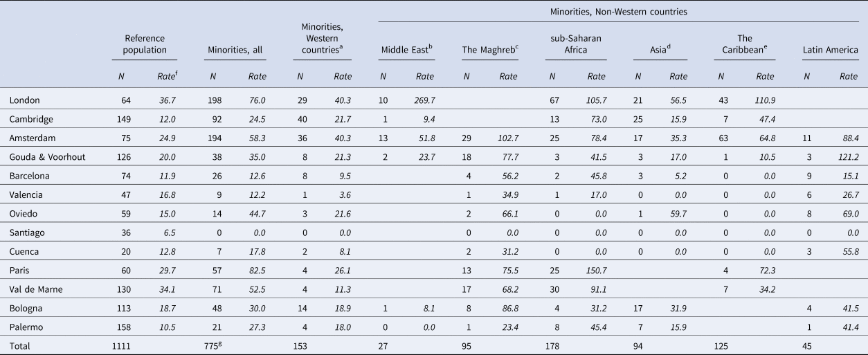Click Gouda & Voorhout Latin America rate 121.2
868x355 pixels.
click(x=844, y=156)
